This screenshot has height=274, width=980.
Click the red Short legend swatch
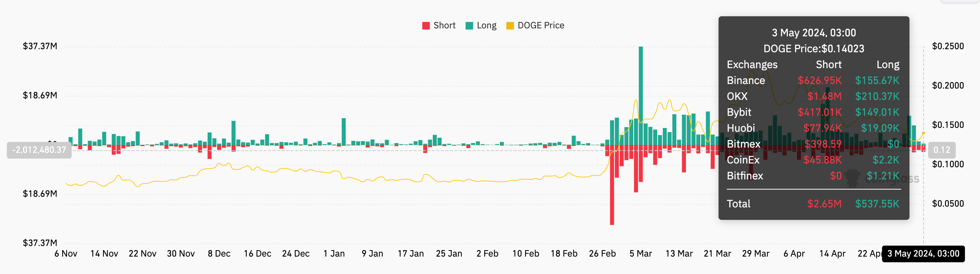coord(426,26)
